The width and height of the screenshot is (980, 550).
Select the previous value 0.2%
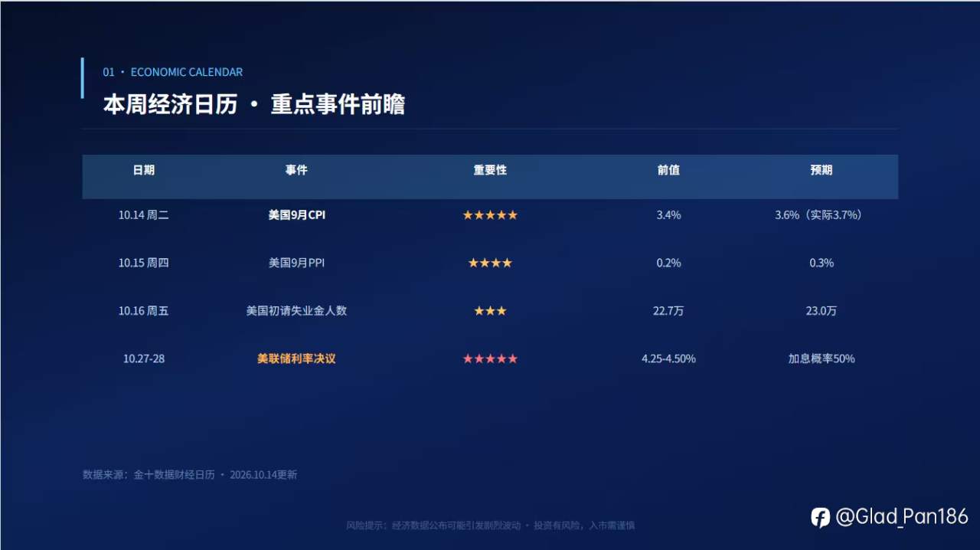[x=668, y=263]
